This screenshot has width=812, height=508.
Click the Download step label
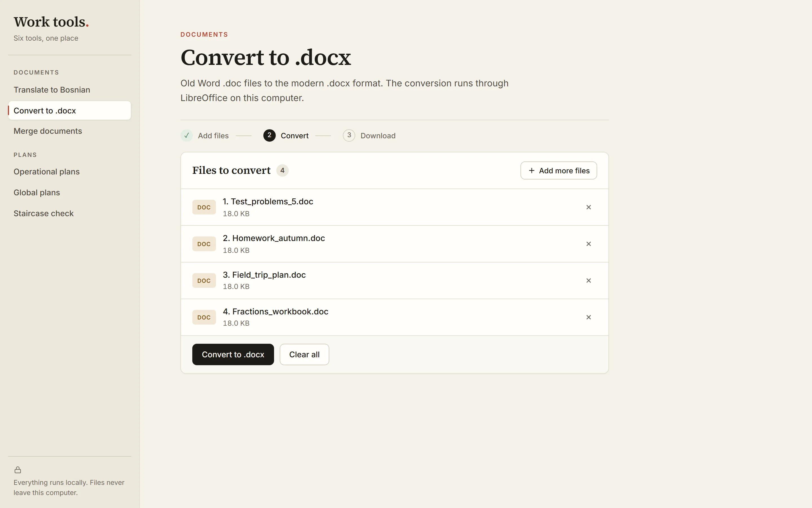(x=378, y=136)
